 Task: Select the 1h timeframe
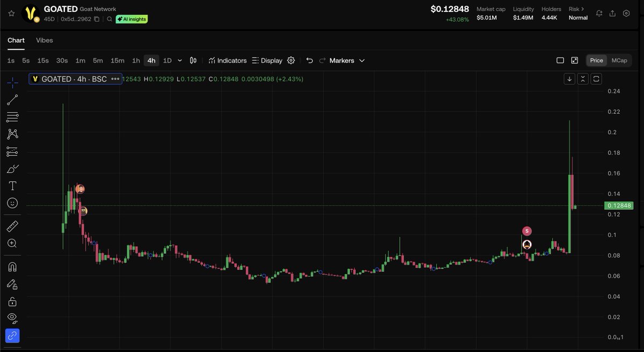136,61
